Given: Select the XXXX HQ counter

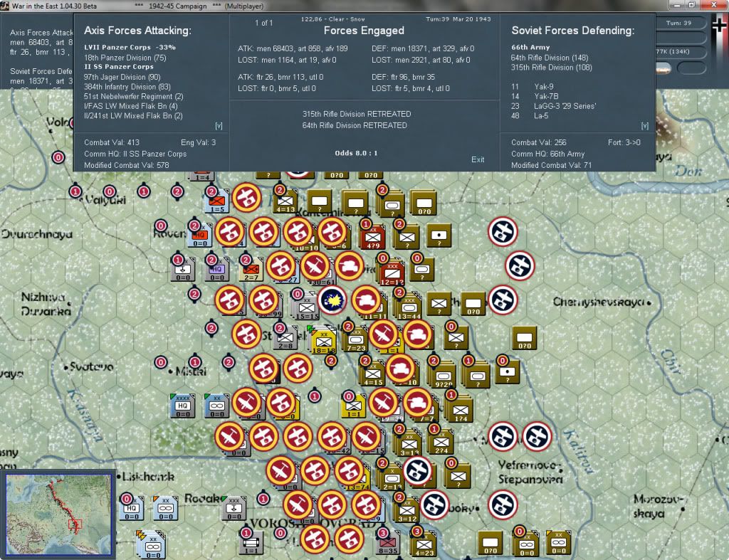Looking at the screenshot, I should [x=183, y=406].
